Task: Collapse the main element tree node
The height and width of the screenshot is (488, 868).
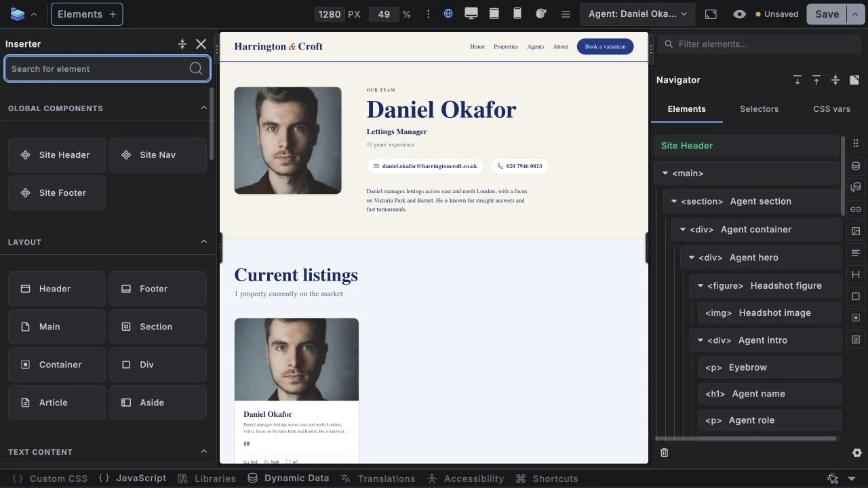Action: coord(665,174)
